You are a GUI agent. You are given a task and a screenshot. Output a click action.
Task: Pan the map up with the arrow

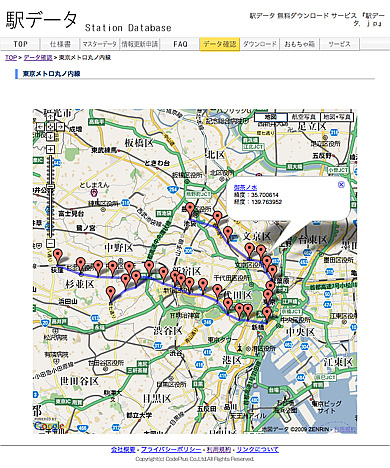click(x=50, y=117)
